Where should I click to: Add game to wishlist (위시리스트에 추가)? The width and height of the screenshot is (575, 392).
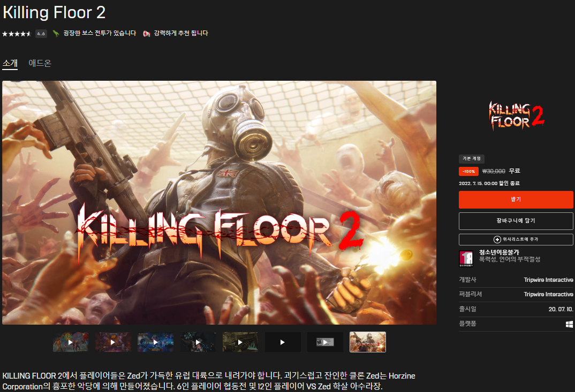pos(516,239)
